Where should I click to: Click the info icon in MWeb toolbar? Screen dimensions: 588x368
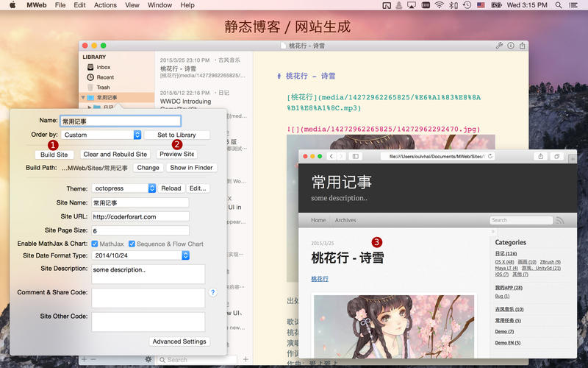click(511, 46)
